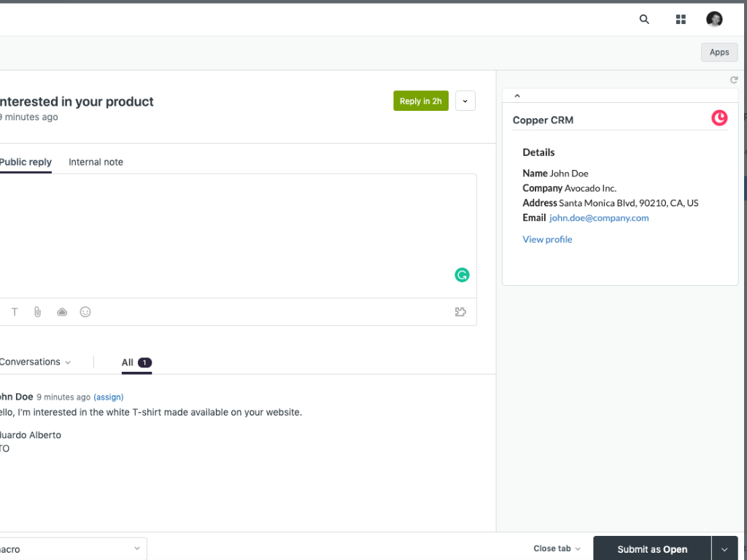
Task: Click the search magnifier icon
Action: pyautogui.click(x=644, y=20)
